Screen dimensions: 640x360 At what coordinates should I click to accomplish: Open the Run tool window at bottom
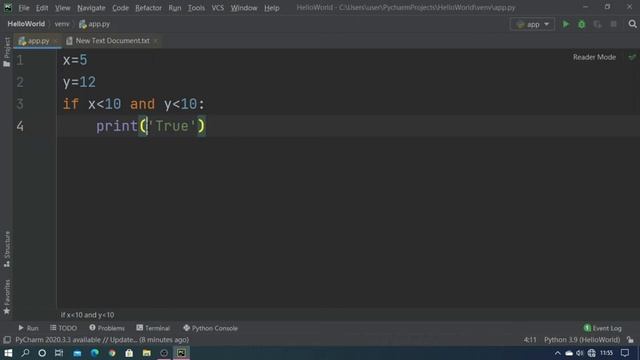[x=28, y=328]
